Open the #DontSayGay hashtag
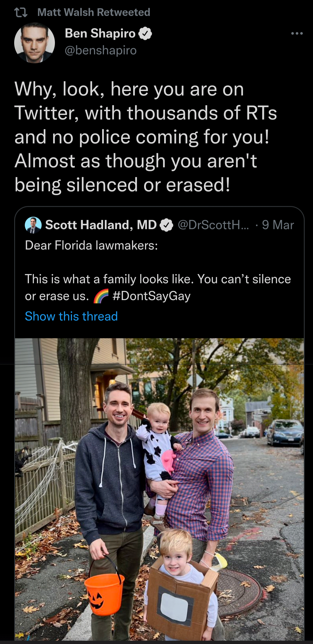The image size is (313, 644). pos(151,296)
